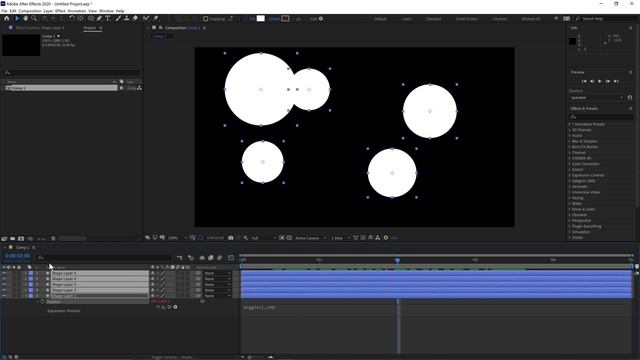Toggle transparency grid in composition viewer
Image resolution: width=640 pixels, height=360 pixels.
(x=289, y=238)
